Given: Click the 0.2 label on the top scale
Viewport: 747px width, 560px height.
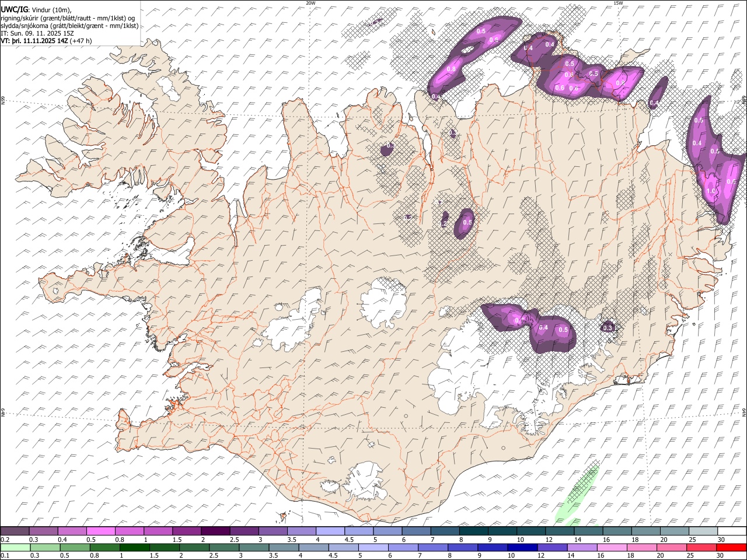Looking at the screenshot, I should point(6,540).
